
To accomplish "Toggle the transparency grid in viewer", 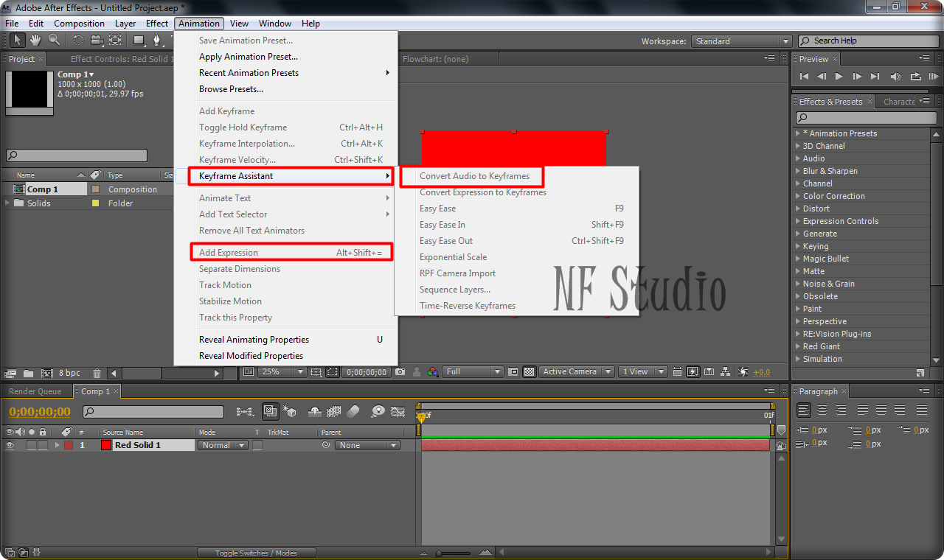I will (529, 372).
